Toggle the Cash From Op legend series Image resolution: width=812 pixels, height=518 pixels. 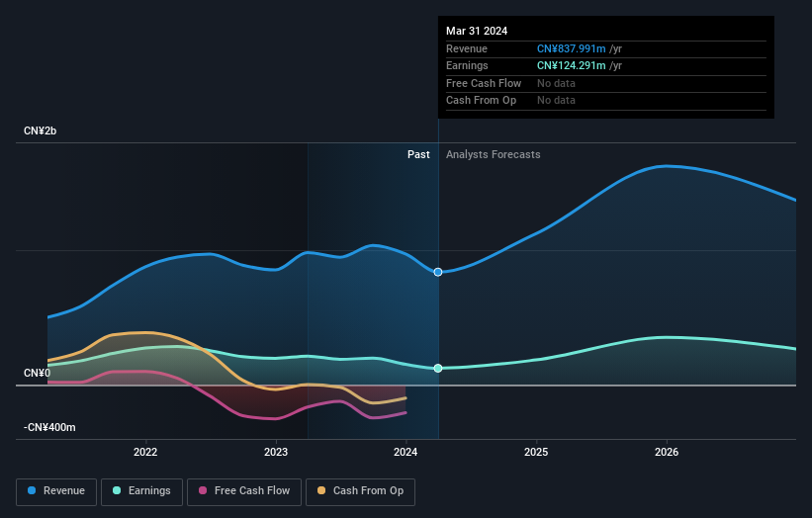pos(360,491)
